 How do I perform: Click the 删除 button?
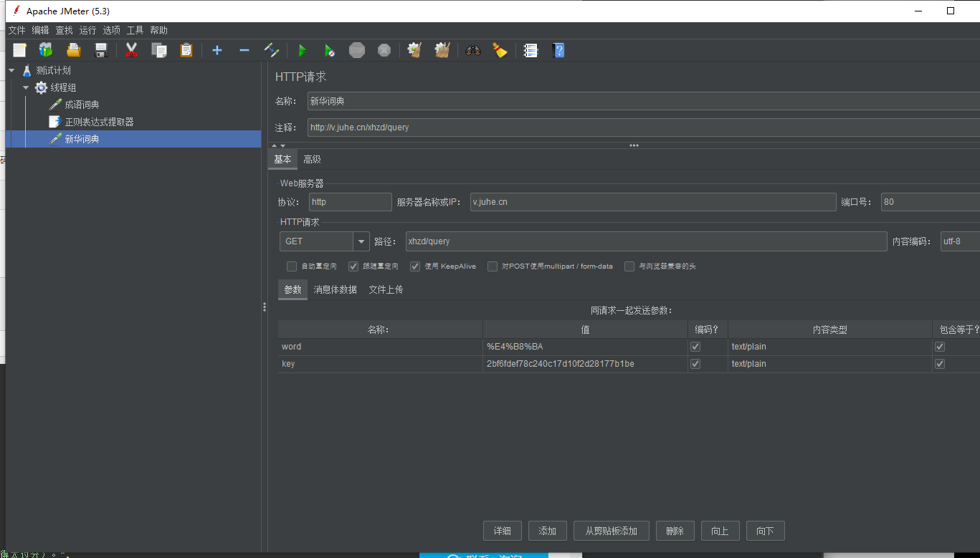click(x=675, y=531)
